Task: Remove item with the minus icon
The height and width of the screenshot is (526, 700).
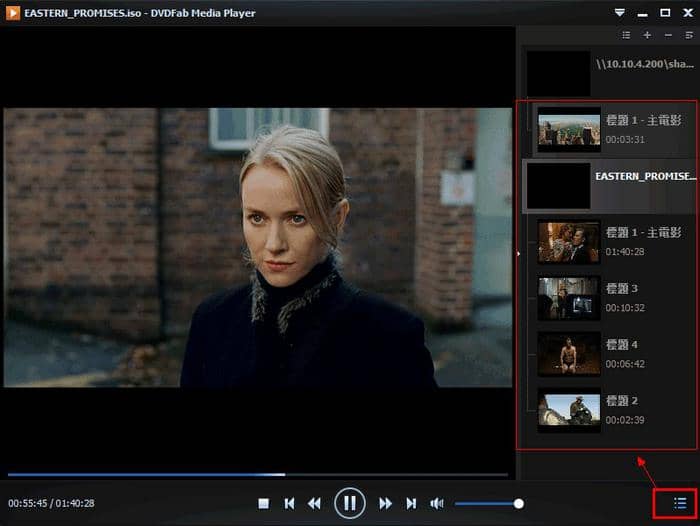Action: pos(668,35)
